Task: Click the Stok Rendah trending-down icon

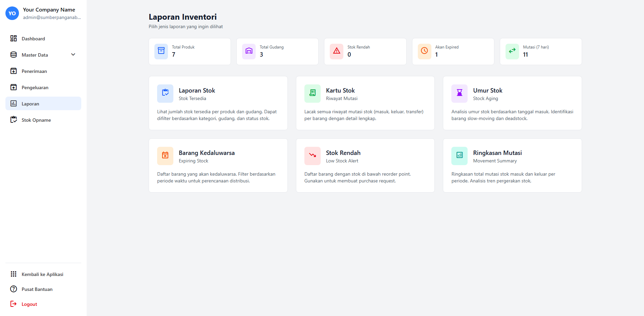Action: [312, 156]
